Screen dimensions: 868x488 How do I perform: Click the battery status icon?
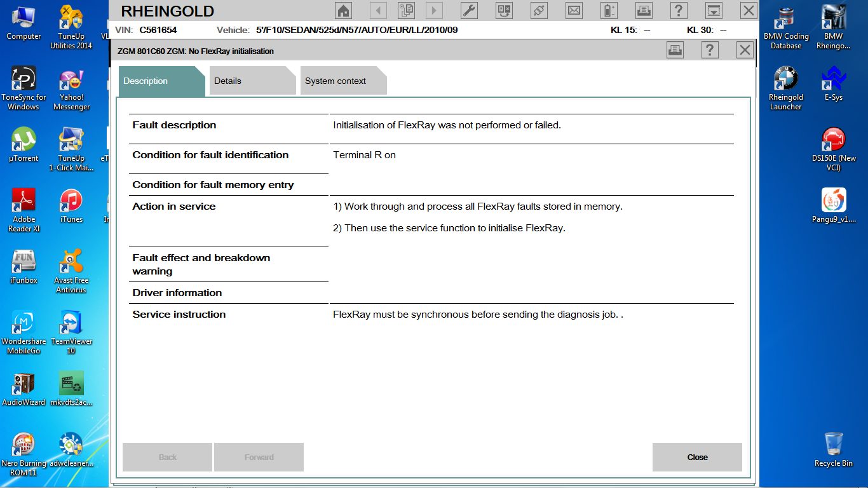[x=609, y=10]
